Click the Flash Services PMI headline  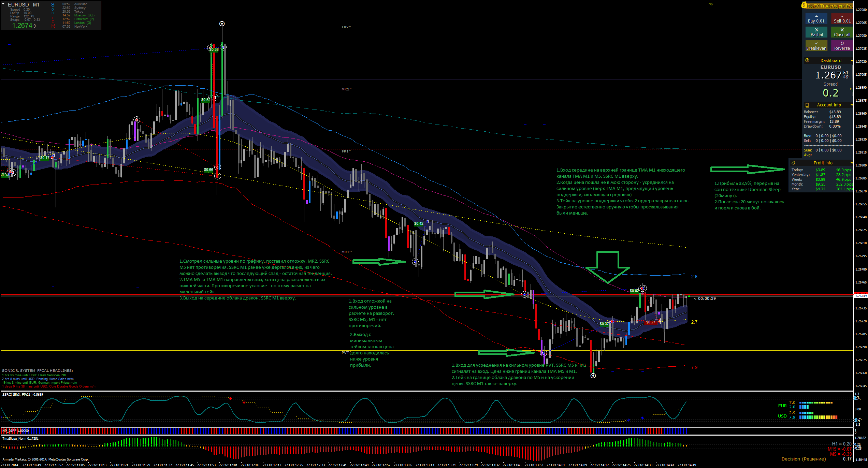coord(34,375)
